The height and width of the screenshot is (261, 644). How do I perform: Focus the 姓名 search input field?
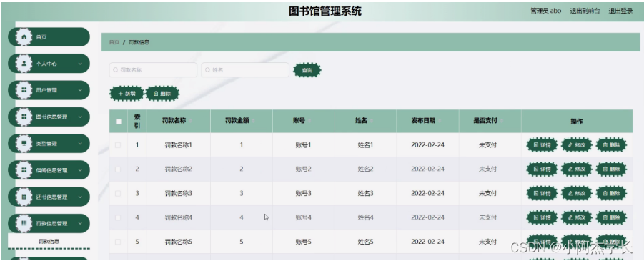pos(244,70)
